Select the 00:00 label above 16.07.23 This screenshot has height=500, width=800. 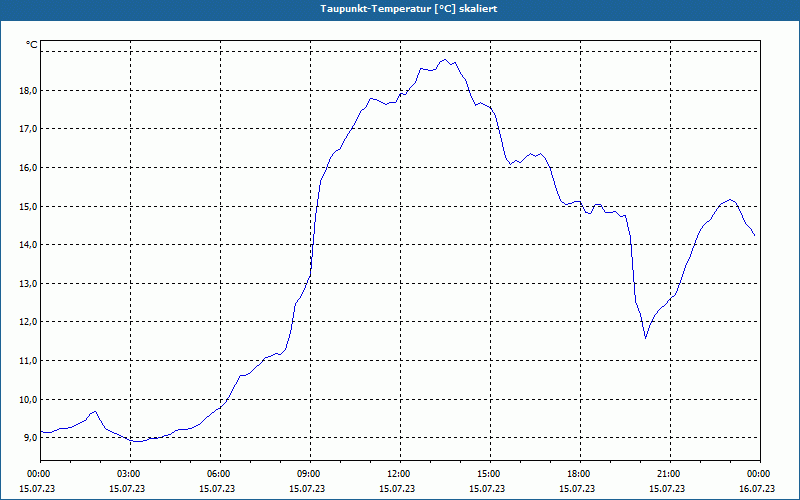click(x=760, y=474)
